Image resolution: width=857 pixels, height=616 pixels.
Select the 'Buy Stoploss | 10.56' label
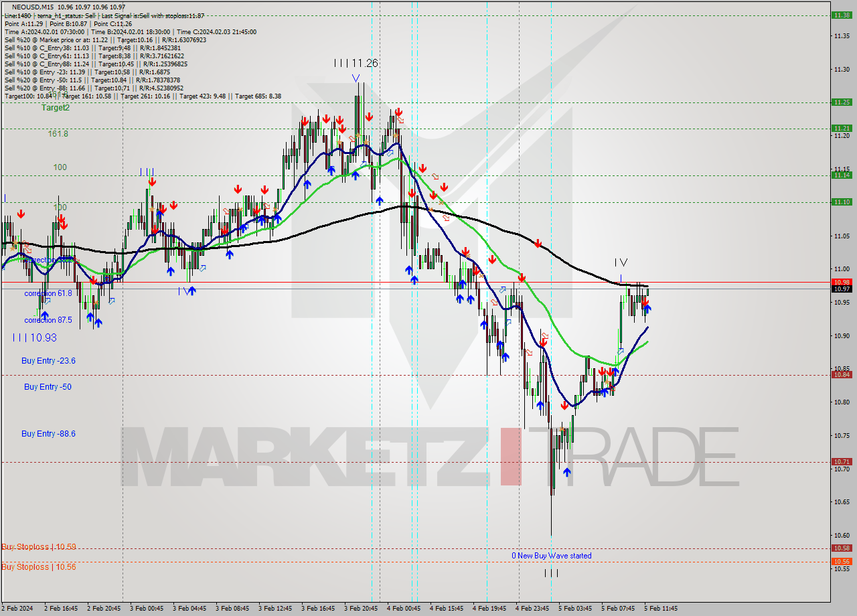39,566
